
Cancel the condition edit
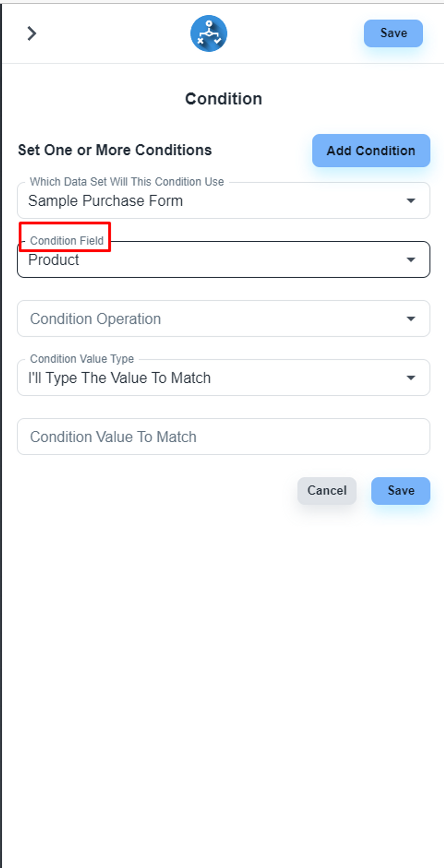click(x=327, y=490)
